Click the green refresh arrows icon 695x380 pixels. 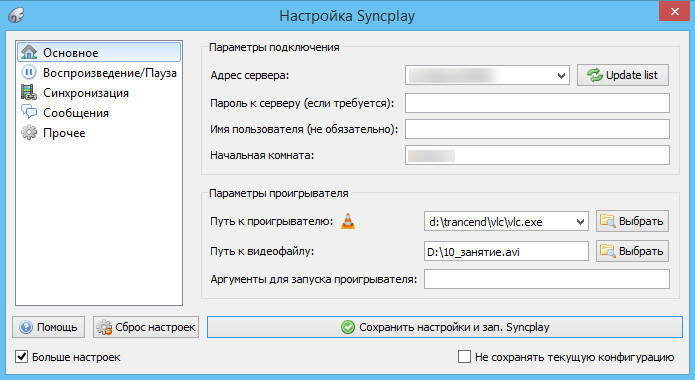coord(594,75)
